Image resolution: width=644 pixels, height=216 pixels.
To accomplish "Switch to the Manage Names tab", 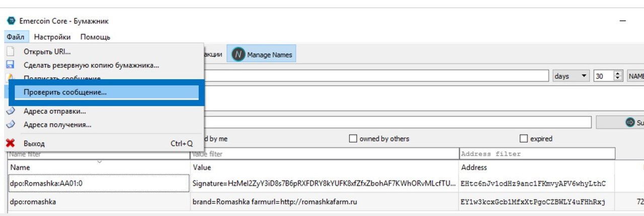I will pos(262,54).
